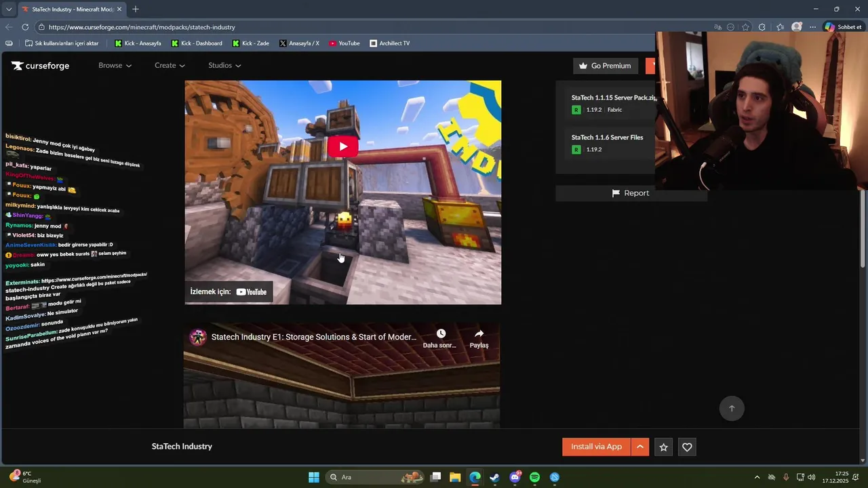Open Kick - Anasayfa bookmark

[x=138, y=43]
